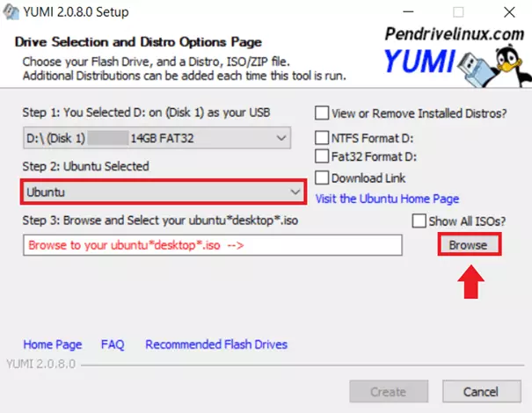Enable View or Remove Installed Distros checkbox
The height and width of the screenshot is (413, 532).
[323, 113]
